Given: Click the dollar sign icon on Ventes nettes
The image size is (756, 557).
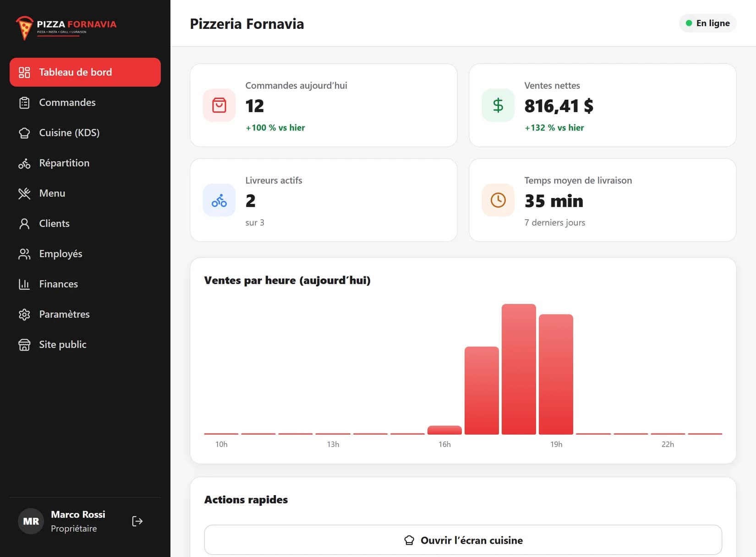Looking at the screenshot, I should tap(498, 105).
